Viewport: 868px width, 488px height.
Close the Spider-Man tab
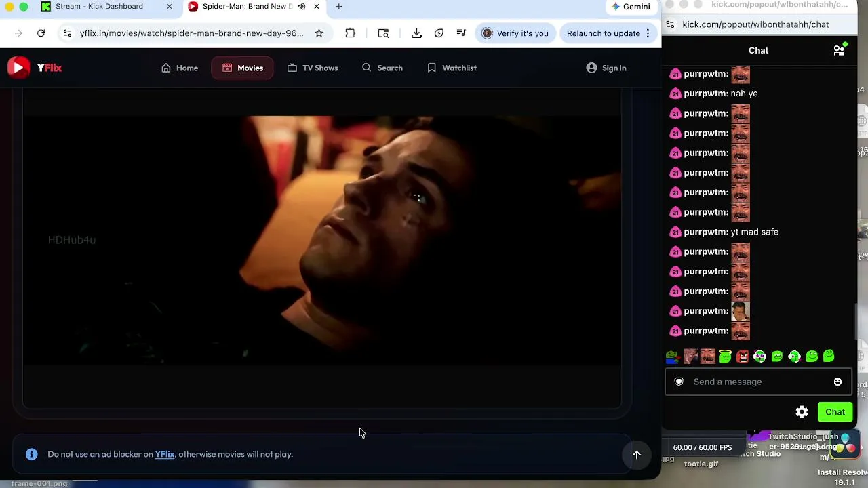click(316, 7)
